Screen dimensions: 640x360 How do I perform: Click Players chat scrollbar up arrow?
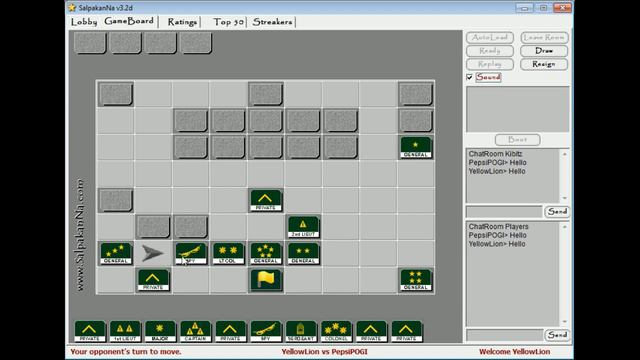(564, 227)
